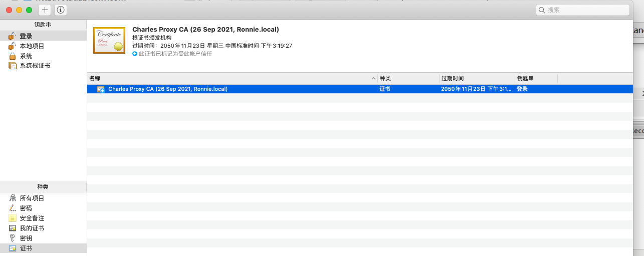The width and height of the screenshot is (644, 256).
Task: Select the 本地项目 keychain
Action: tap(43, 46)
